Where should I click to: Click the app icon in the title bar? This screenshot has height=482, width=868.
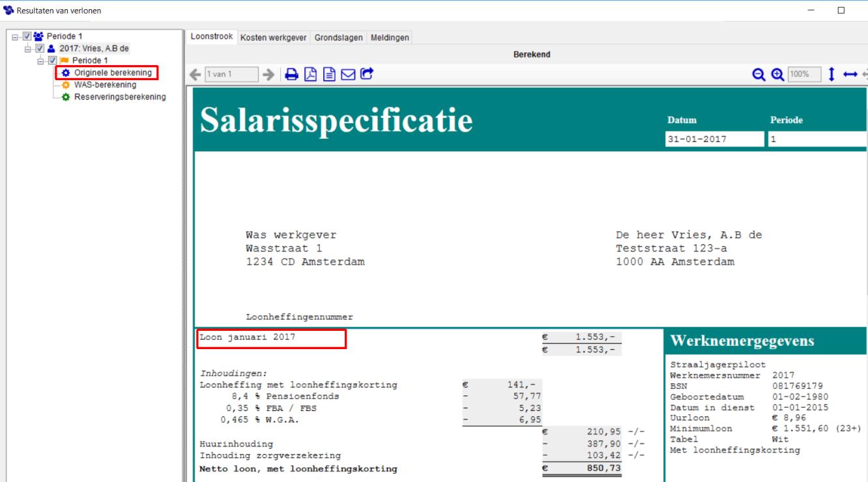click(8, 10)
